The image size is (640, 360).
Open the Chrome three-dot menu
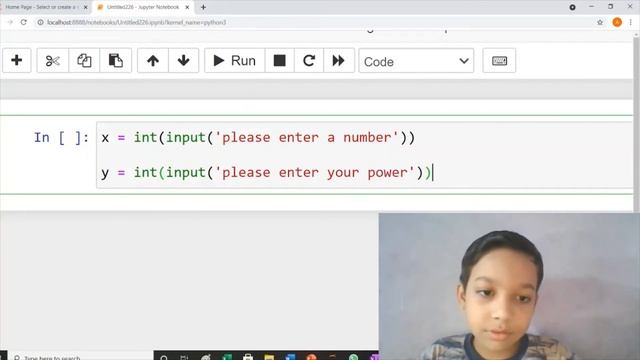631,22
